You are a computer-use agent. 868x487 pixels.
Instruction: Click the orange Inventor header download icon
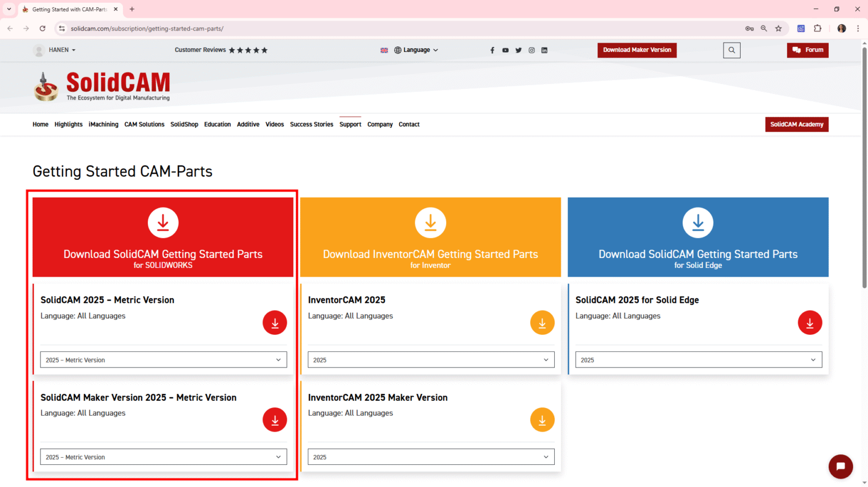point(431,222)
